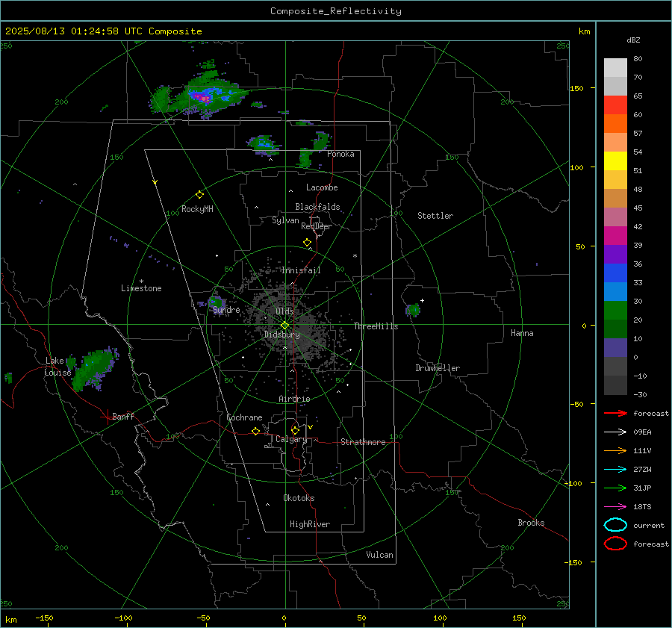The height and width of the screenshot is (628, 672).
Task: Click the 'Blackfalds' city label
Action: point(317,207)
